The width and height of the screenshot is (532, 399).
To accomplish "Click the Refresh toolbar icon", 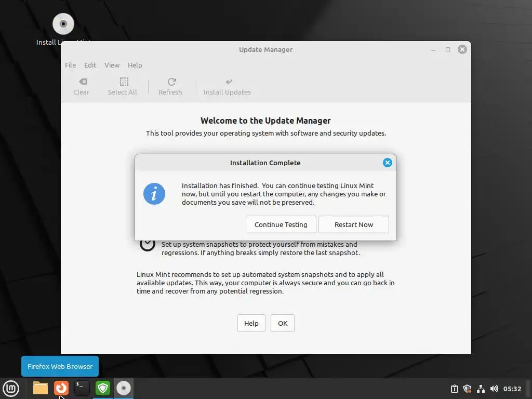I will point(170,87).
